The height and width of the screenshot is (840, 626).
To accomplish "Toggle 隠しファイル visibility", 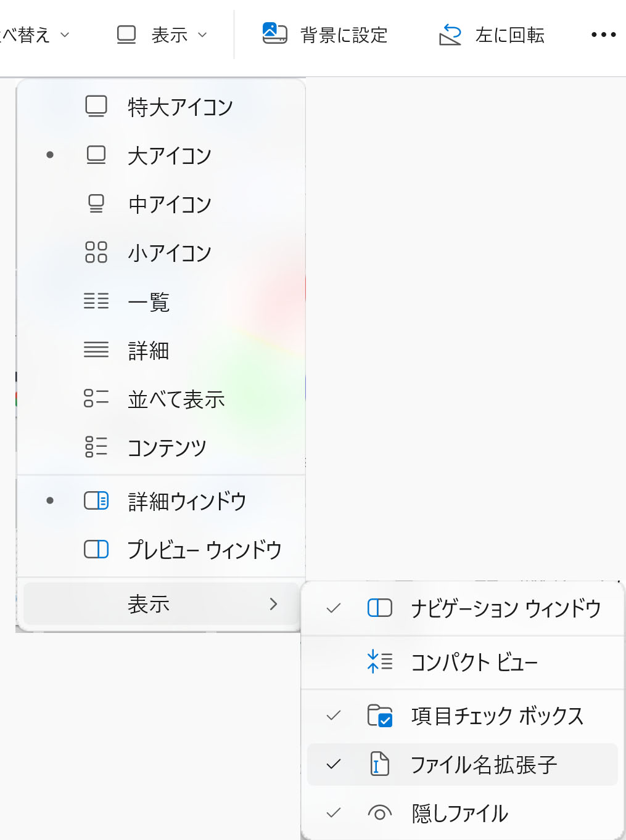I will (x=459, y=813).
